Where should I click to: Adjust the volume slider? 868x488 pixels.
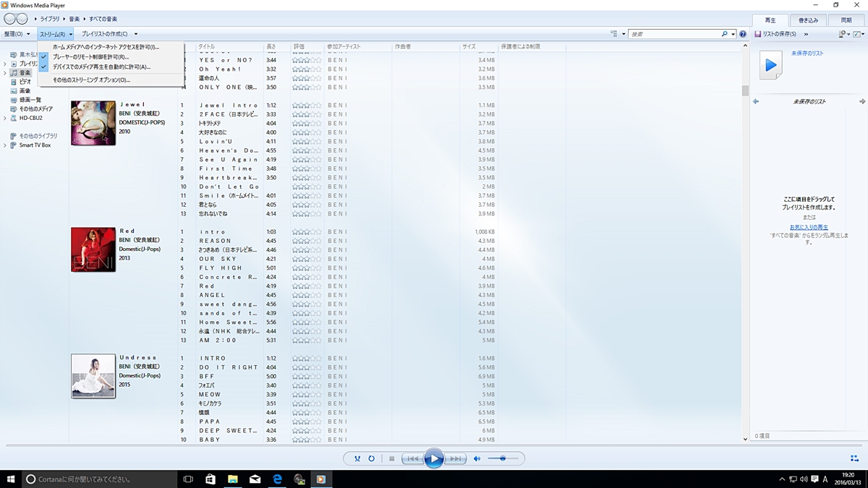coord(503,458)
